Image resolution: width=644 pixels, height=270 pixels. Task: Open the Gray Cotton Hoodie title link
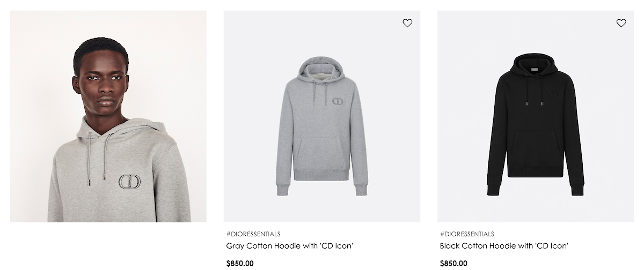pyautogui.click(x=289, y=246)
